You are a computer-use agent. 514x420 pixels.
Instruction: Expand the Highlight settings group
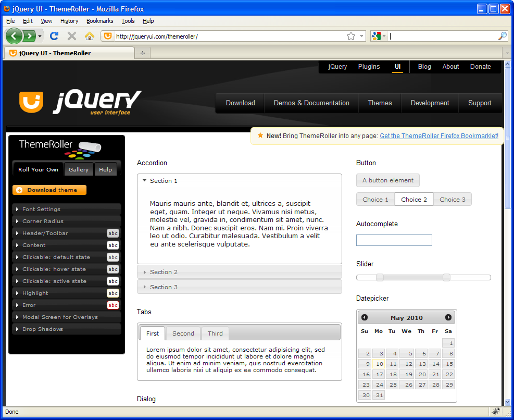point(67,293)
